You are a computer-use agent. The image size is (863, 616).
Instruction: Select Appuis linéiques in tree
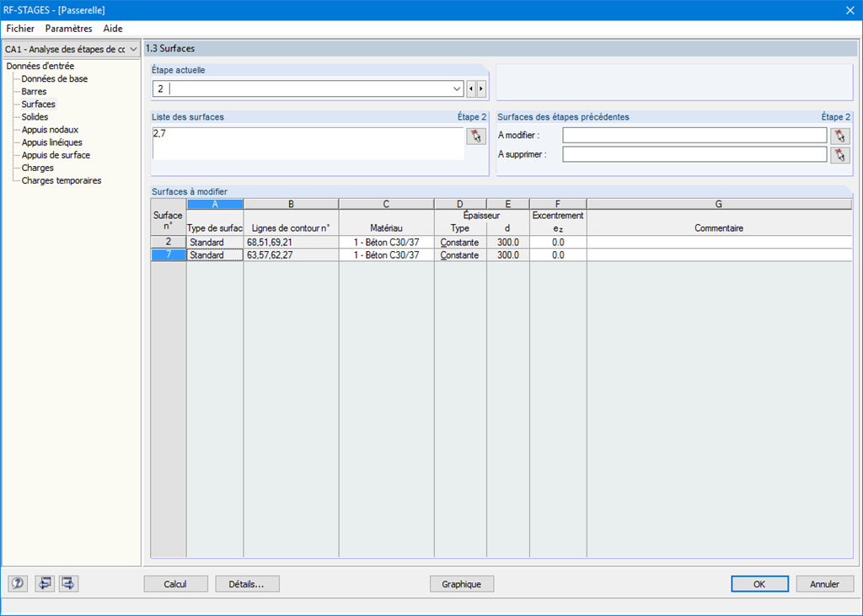click(51, 142)
